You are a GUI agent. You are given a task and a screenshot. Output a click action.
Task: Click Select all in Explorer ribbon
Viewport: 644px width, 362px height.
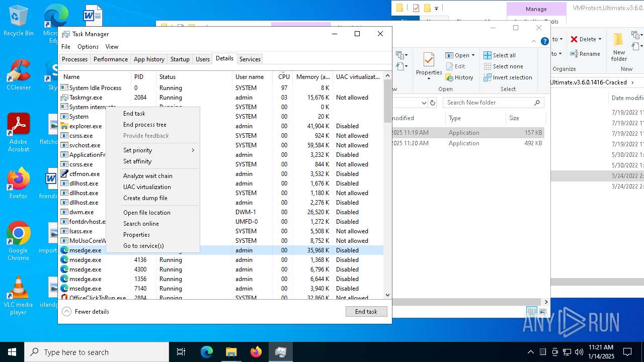(500, 55)
